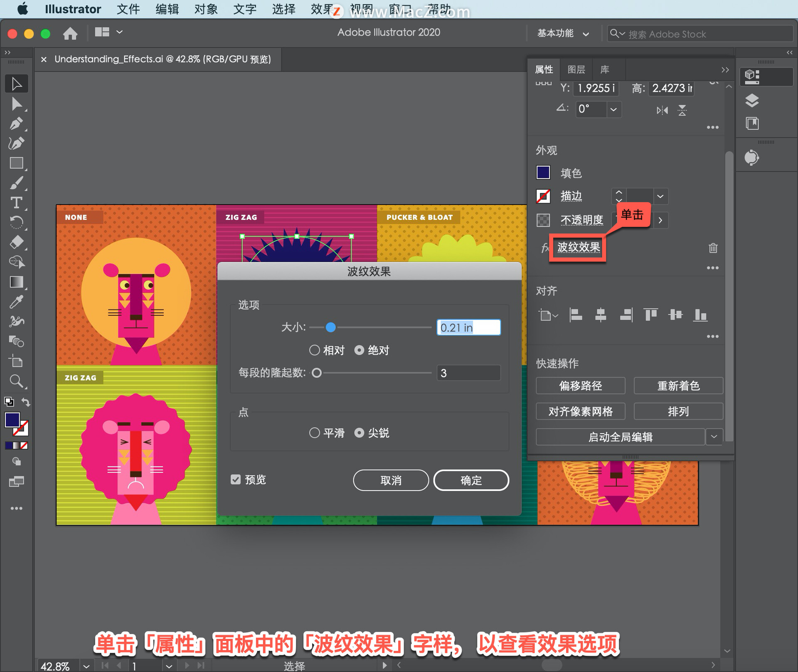This screenshot has height=672, width=798.
Task: Select the 尖锐 points option
Action: 359,433
